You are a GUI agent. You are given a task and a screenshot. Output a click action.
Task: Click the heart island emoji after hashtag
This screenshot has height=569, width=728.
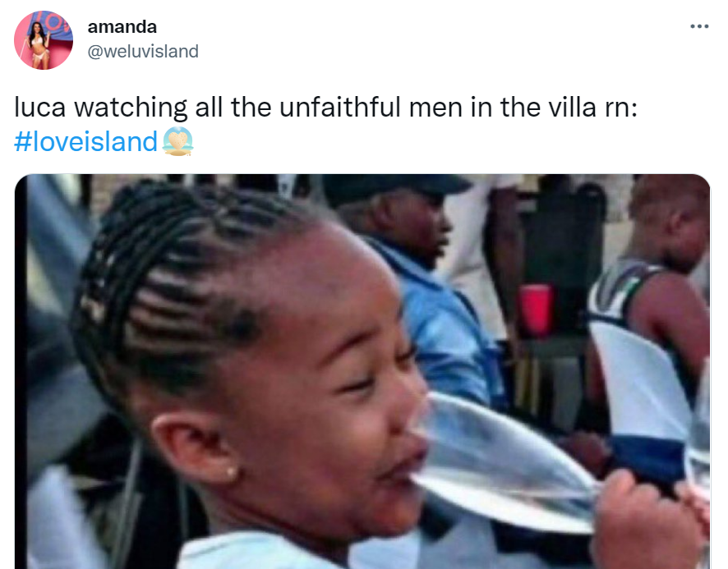[x=177, y=141]
